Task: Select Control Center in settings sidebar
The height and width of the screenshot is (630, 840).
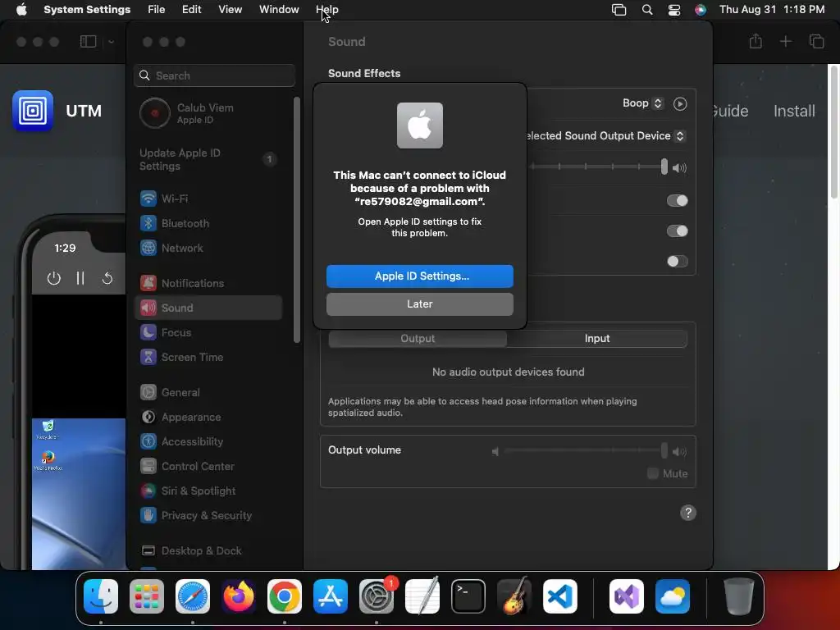Action: point(209,466)
